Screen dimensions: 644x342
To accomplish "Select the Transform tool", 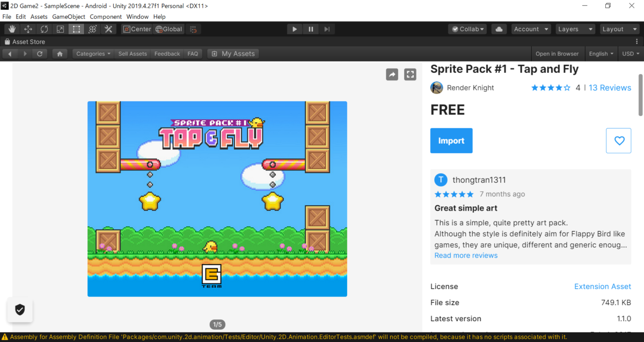I will (92, 29).
